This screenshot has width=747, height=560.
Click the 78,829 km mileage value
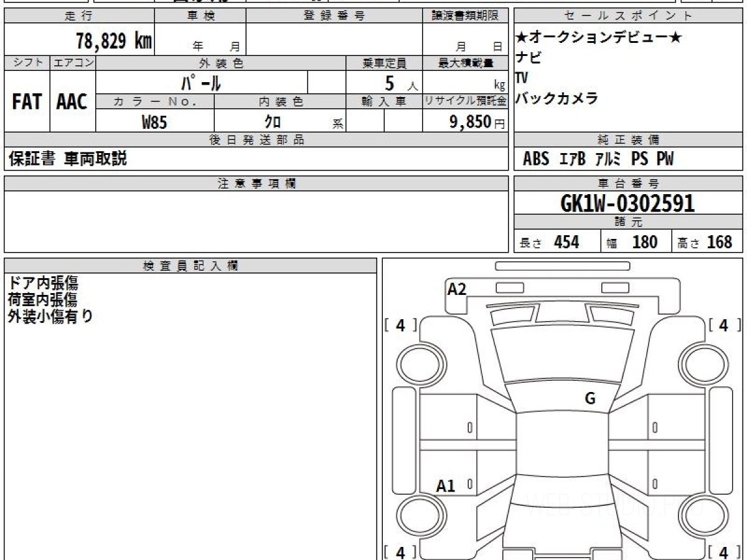click(x=113, y=41)
